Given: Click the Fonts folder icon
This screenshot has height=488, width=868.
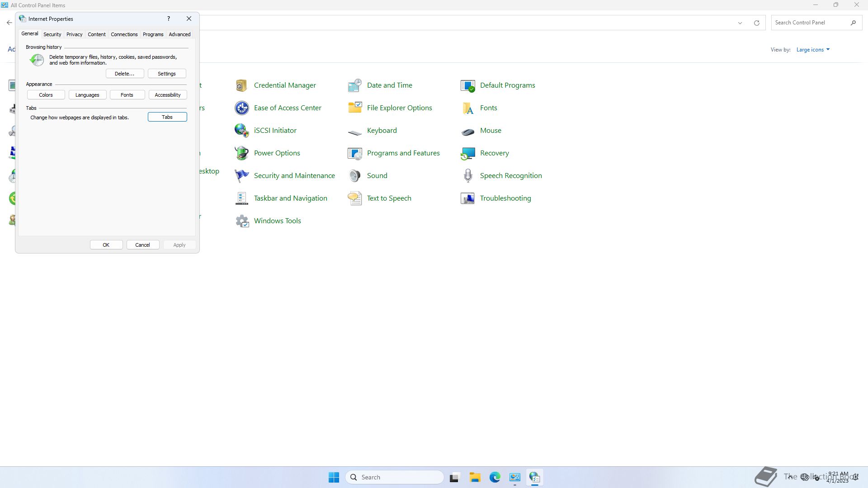Looking at the screenshot, I should coord(467,108).
